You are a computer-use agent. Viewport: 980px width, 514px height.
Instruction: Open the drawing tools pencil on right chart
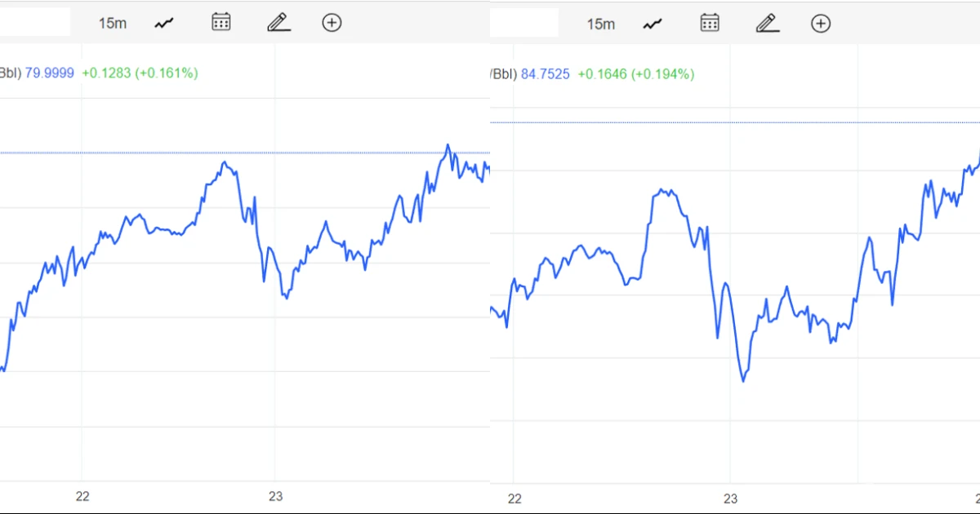tap(767, 24)
